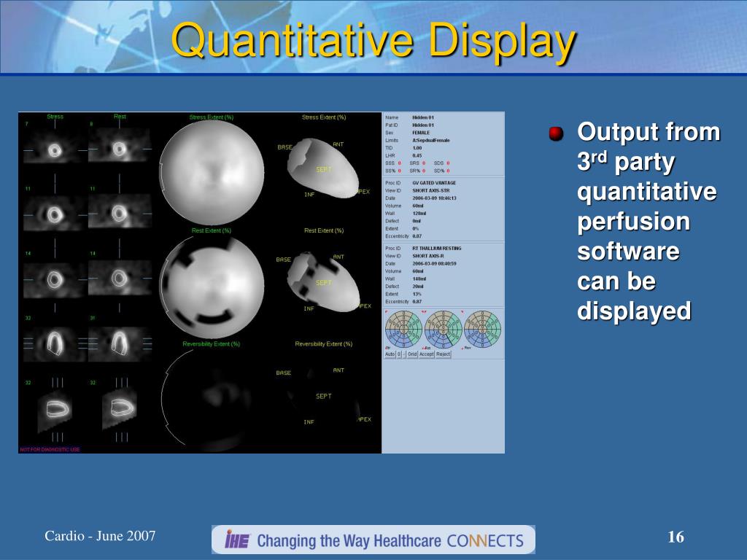Open Rest horizontal long-axis slice in bottom row
747x560 pixels.
[x=120, y=408]
